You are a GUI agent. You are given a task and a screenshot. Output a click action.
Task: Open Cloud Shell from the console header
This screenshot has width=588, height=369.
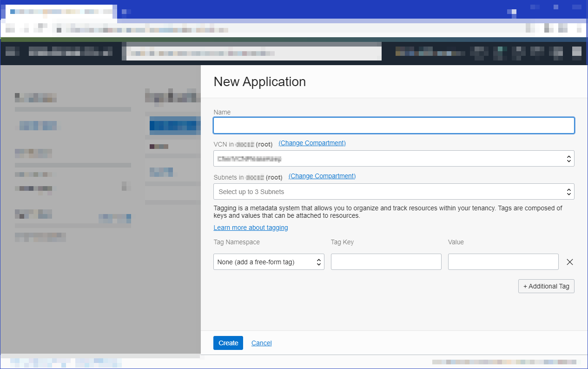[x=479, y=52]
